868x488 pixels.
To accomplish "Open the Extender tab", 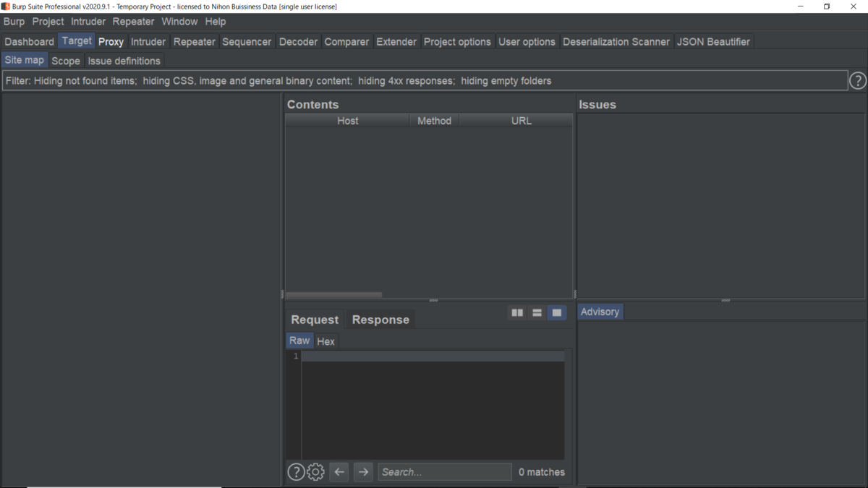I will coord(396,42).
